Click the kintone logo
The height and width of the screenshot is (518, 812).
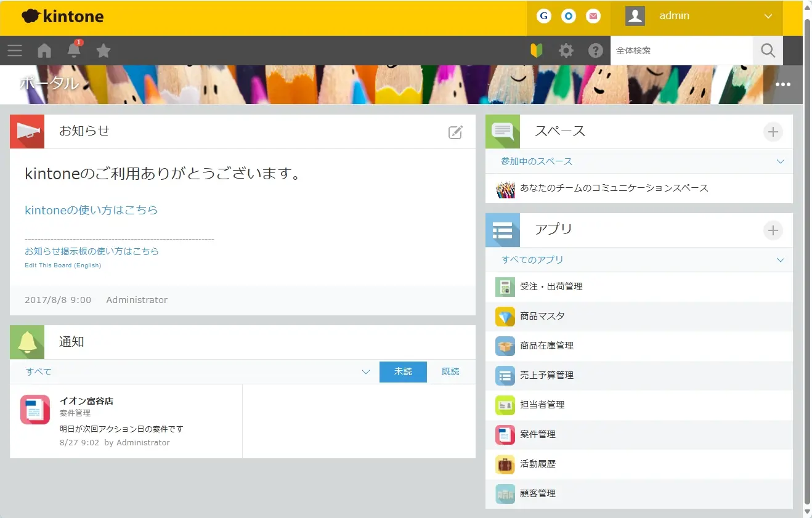pyautogui.click(x=62, y=16)
